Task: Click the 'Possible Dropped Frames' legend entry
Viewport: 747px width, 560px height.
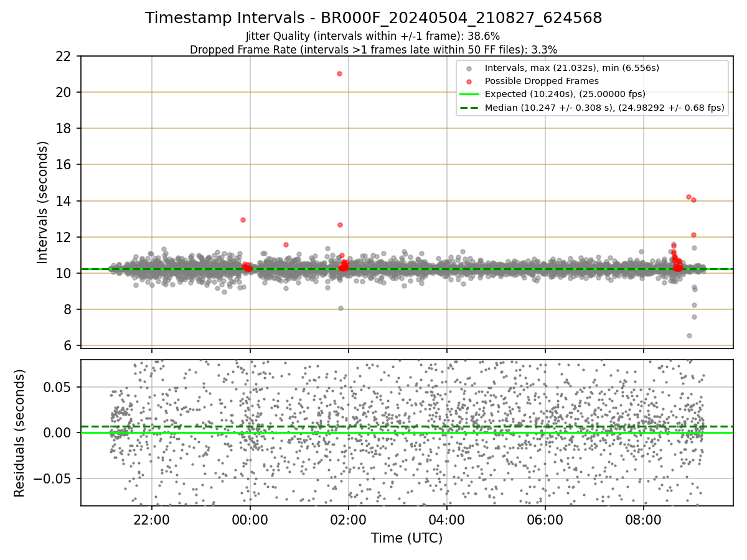Action: coord(542,81)
